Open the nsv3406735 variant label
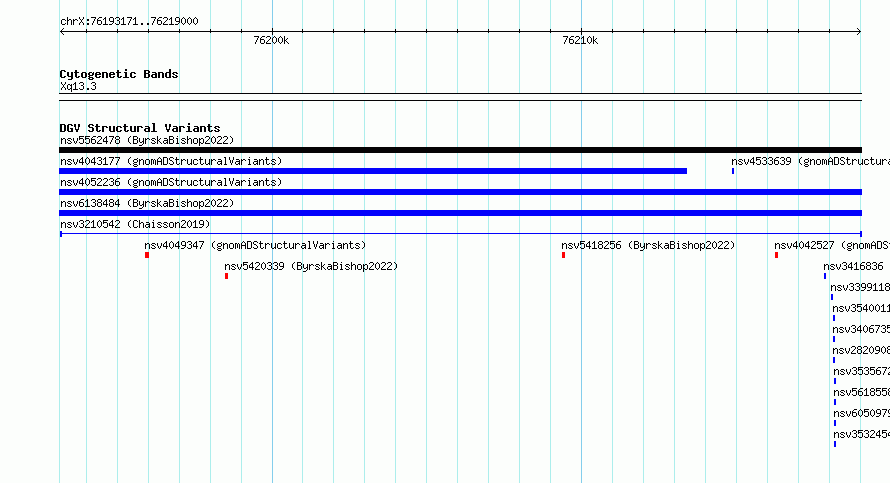This screenshot has width=890, height=483. click(x=861, y=329)
